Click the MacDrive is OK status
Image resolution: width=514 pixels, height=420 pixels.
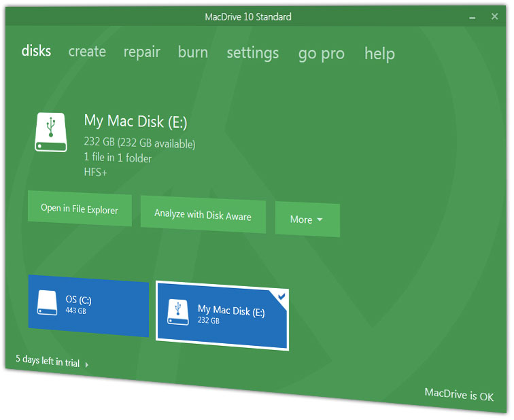point(459,394)
